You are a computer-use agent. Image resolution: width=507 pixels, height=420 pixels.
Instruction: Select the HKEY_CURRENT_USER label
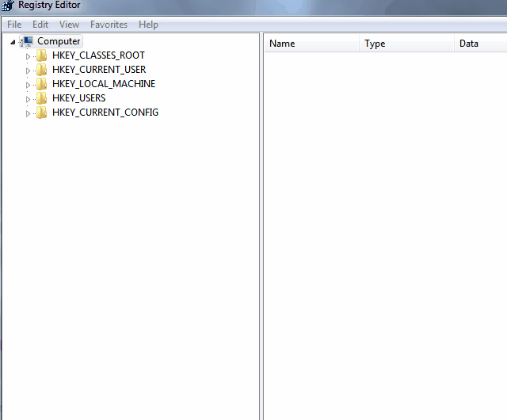coord(99,70)
